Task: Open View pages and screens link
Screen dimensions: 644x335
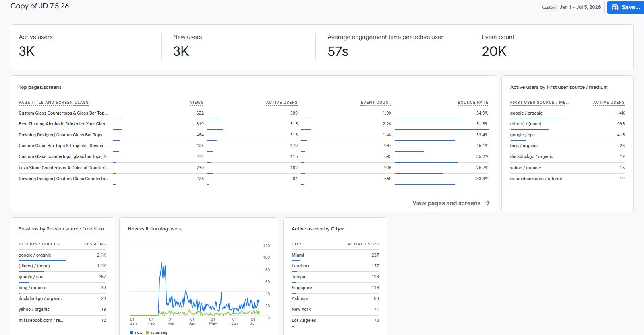Action: coord(446,203)
